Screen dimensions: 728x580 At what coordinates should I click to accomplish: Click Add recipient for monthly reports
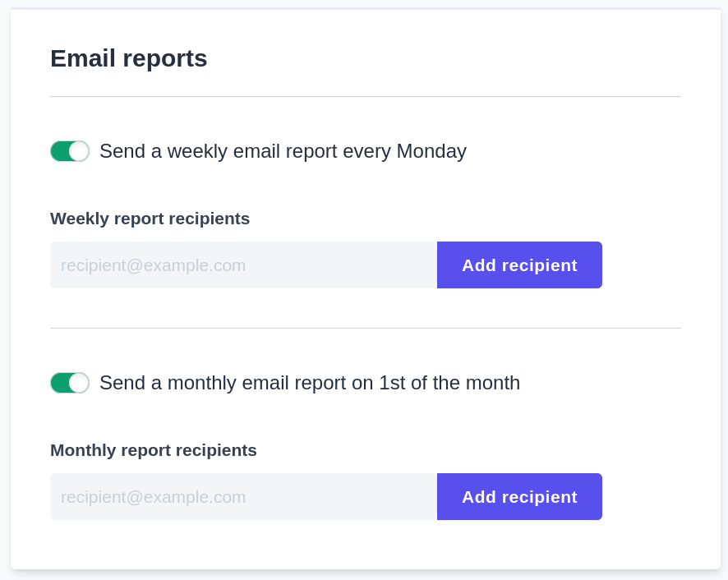tap(519, 496)
